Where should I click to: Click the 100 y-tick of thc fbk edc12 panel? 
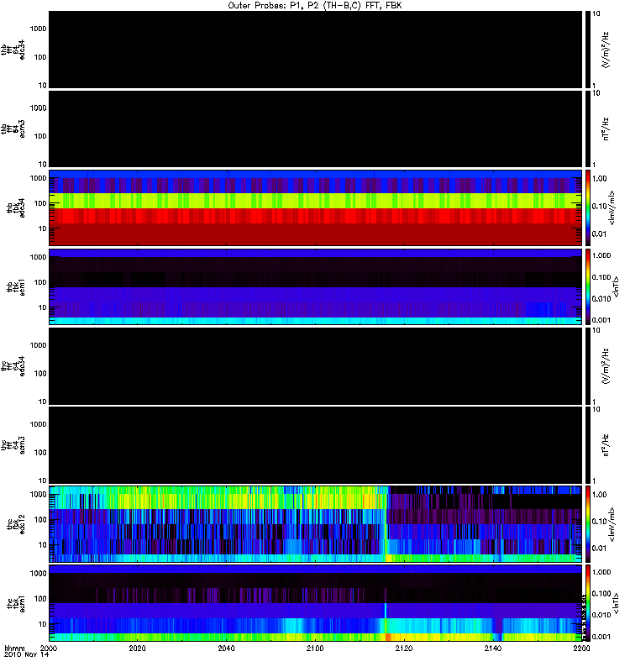39,519
